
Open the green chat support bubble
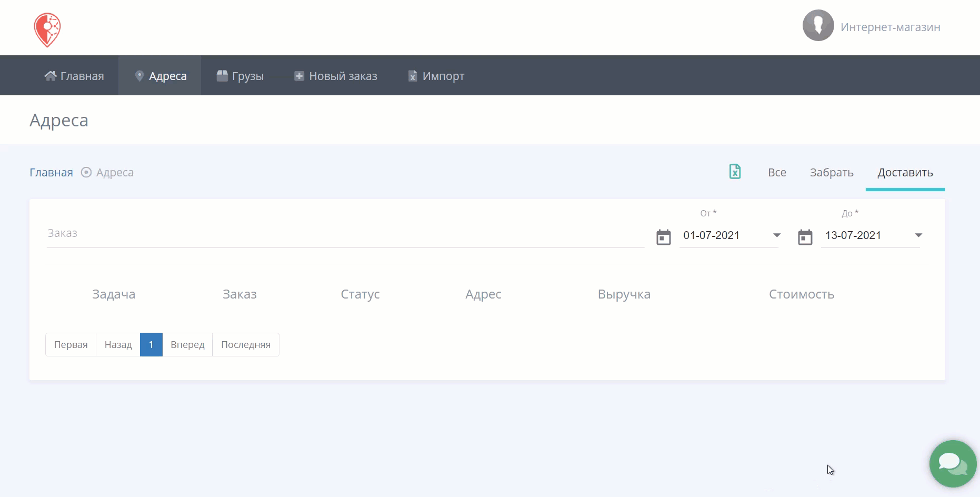[953, 464]
